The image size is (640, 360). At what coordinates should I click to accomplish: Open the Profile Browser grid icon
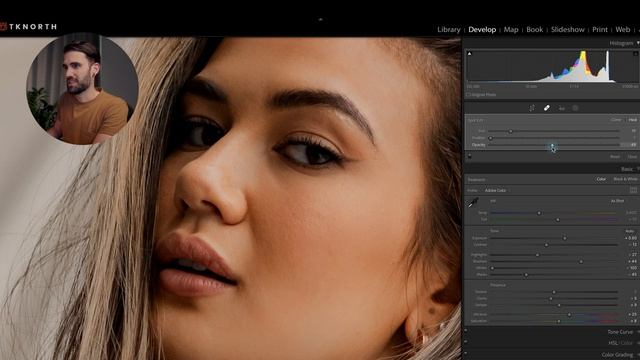[x=633, y=190]
